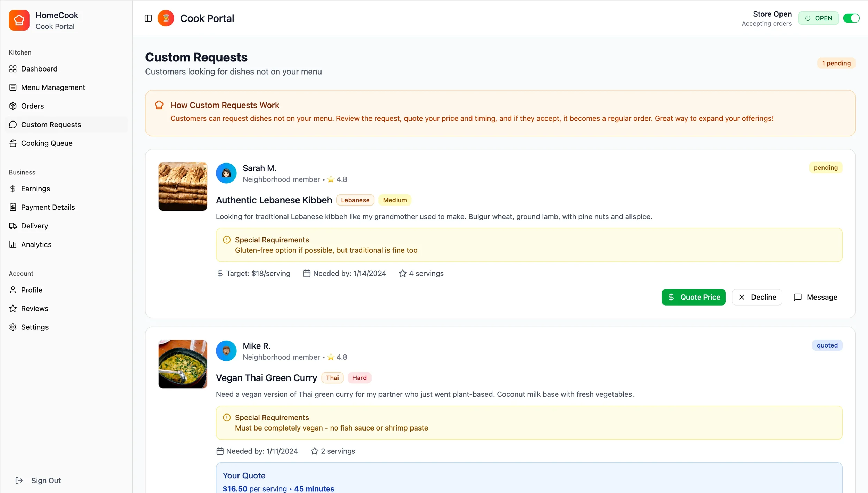Sign Out of the portal
Viewport: 868px width, 493px height.
39,481
